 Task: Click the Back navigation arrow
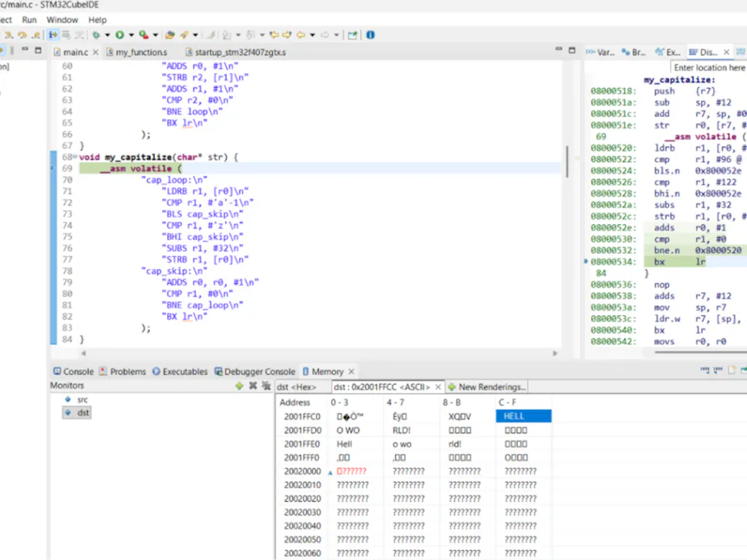(301, 35)
